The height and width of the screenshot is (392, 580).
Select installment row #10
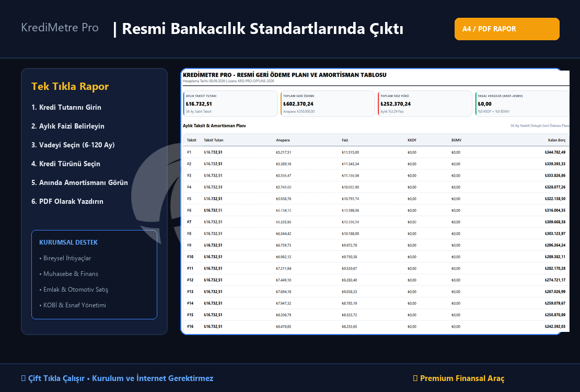376,257
